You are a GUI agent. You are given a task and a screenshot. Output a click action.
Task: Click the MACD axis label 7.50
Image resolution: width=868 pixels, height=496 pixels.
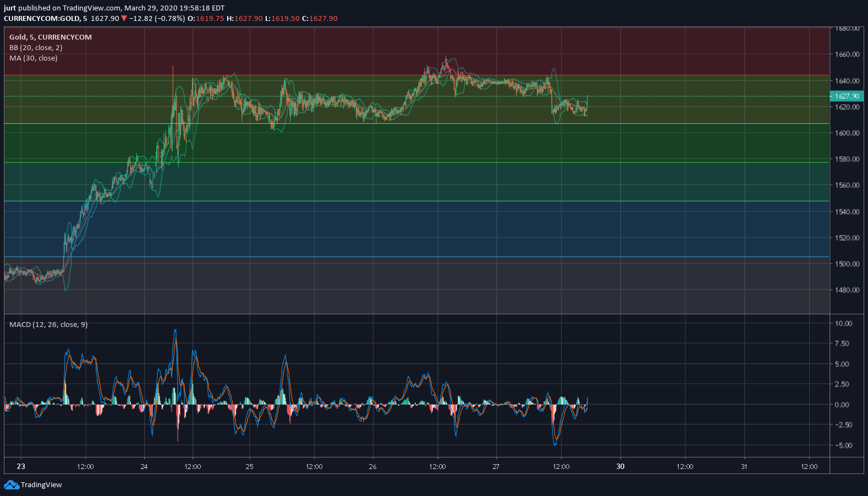(842, 344)
